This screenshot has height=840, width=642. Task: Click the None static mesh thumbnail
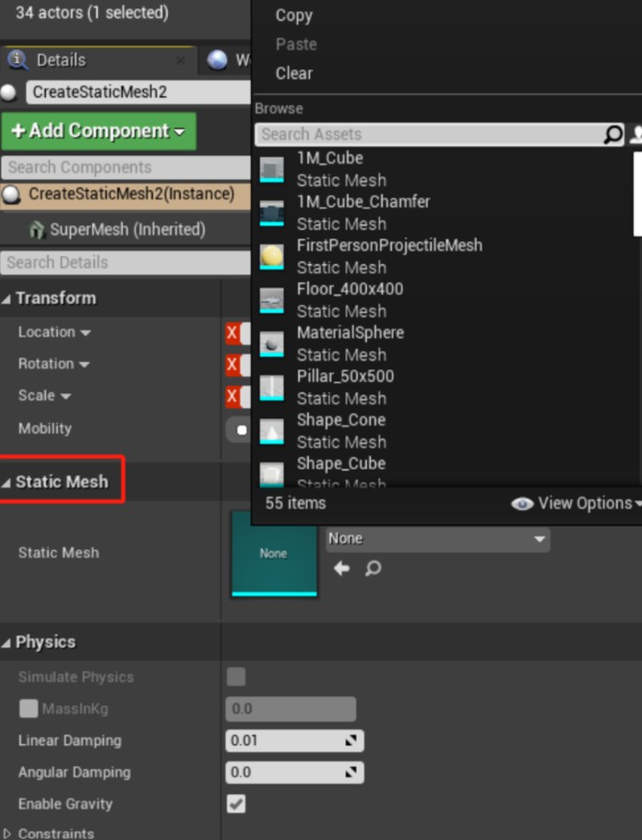[x=274, y=554]
